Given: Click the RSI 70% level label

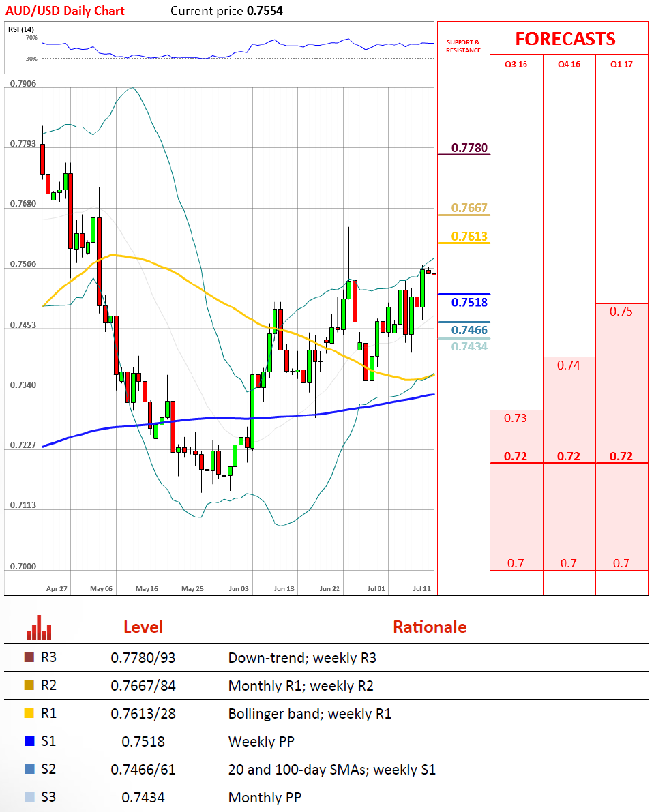Looking at the screenshot, I should (31, 37).
